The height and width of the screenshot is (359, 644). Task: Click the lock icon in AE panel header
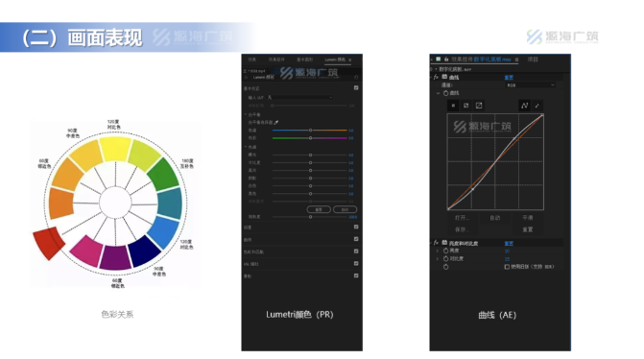click(x=446, y=60)
